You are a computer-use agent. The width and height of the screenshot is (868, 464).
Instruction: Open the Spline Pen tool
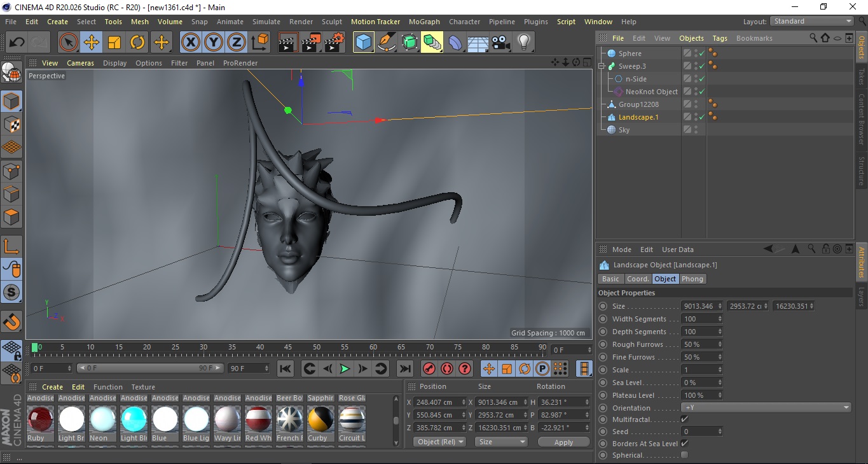coord(386,43)
